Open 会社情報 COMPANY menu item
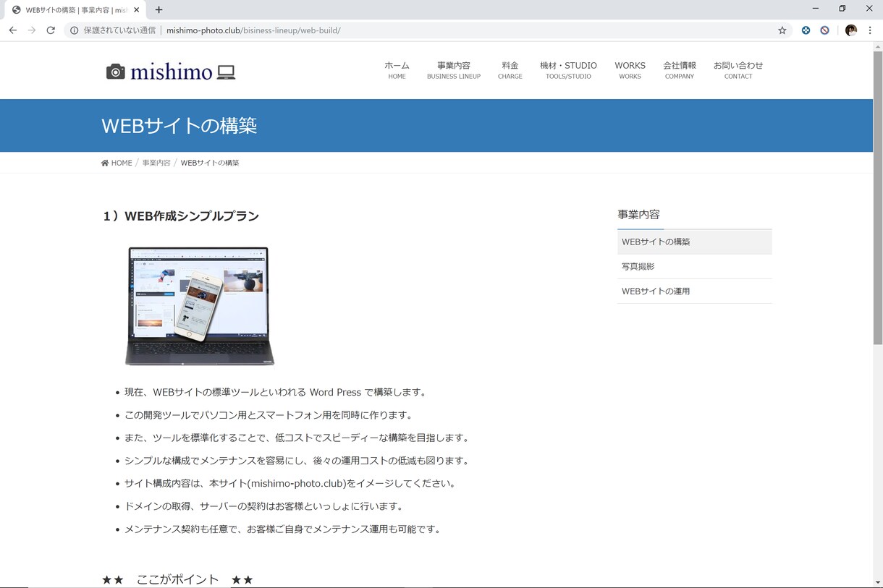This screenshot has height=588, width=883. pyautogui.click(x=680, y=70)
